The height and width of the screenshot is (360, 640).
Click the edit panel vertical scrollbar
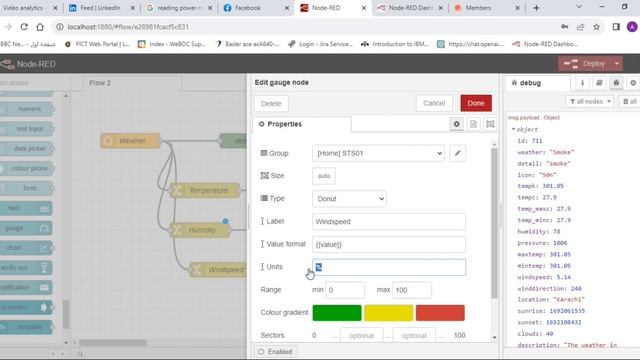(x=494, y=222)
